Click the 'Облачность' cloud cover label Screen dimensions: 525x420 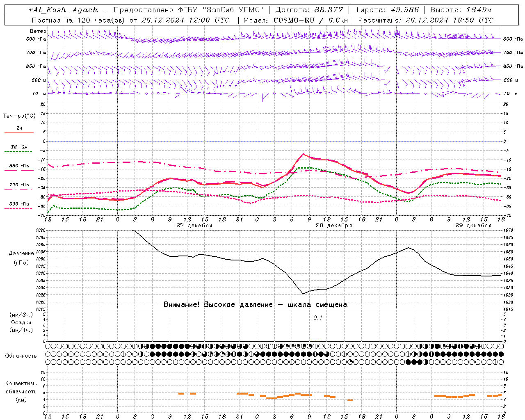tap(21, 356)
